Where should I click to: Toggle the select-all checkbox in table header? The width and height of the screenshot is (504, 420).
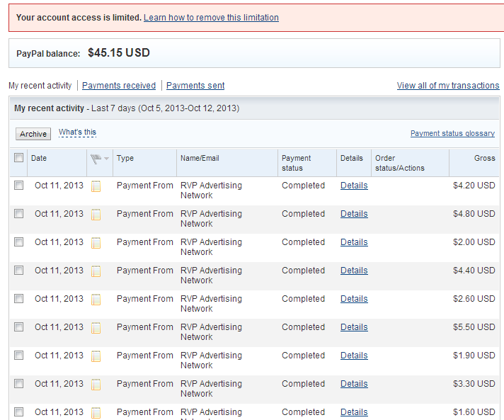[18, 158]
